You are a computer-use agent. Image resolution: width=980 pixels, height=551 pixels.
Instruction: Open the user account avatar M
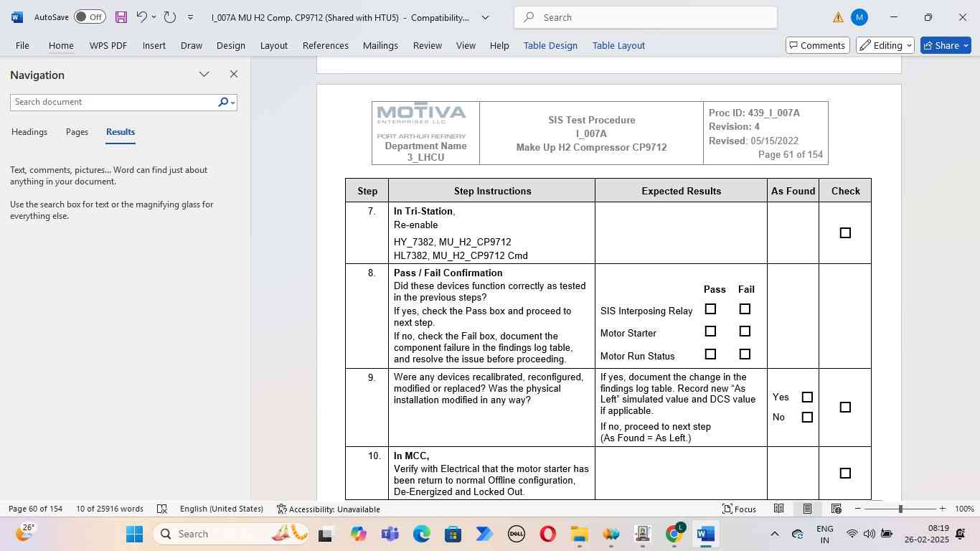(x=859, y=17)
